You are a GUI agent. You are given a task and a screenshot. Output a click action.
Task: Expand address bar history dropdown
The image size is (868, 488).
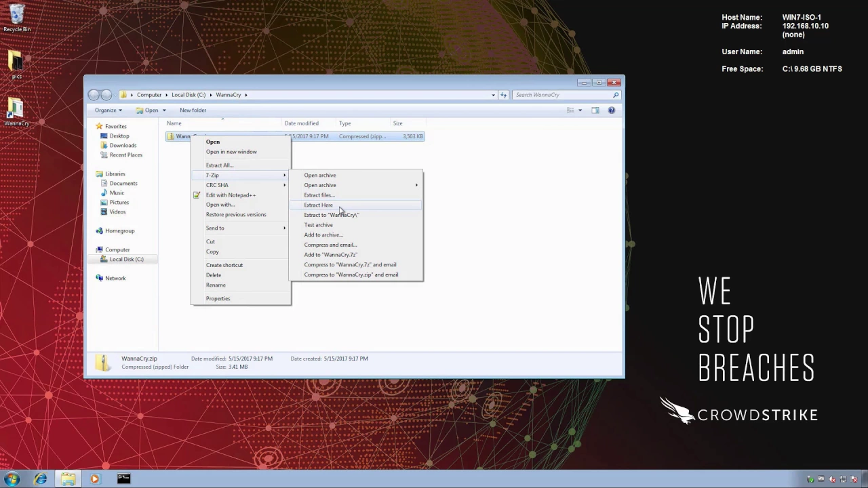[x=493, y=95]
